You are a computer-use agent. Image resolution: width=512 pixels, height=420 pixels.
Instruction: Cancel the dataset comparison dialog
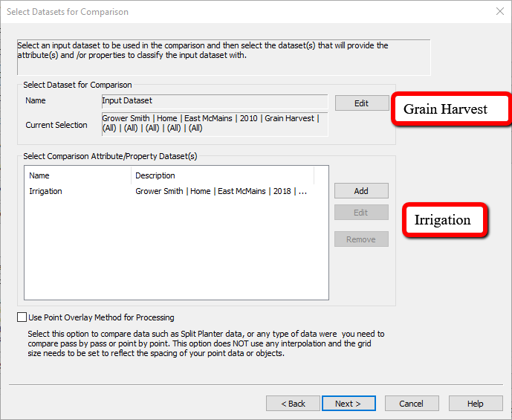[x=412, y=404]
